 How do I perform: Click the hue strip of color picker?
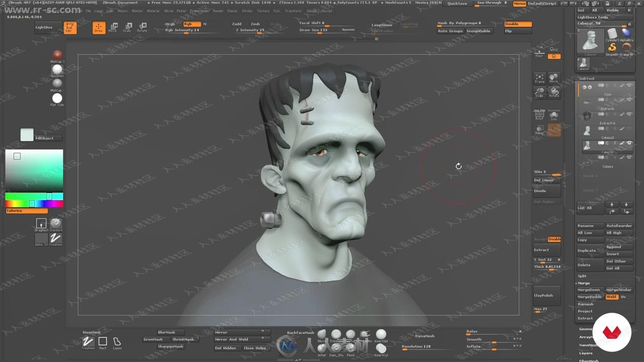(34, 204)
